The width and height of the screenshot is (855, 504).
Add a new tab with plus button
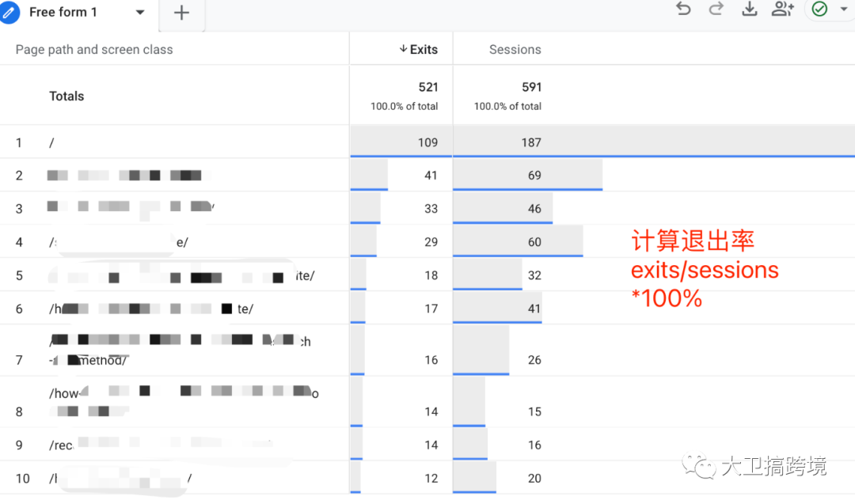coord(181,13)
